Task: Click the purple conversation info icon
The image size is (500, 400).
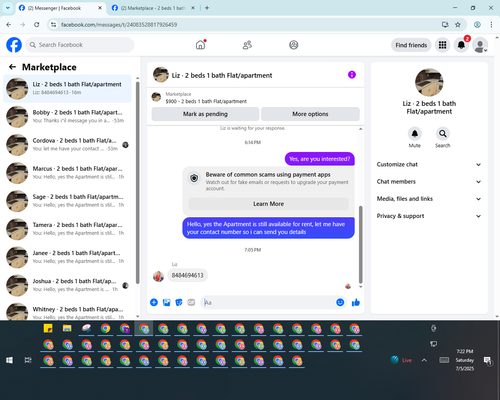Action: [352, 75]
